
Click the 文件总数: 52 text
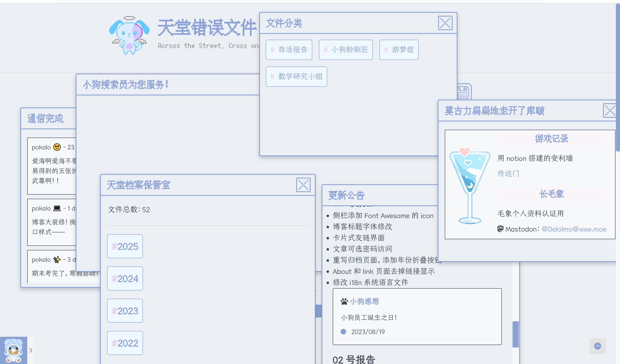(x=129, y=209)
